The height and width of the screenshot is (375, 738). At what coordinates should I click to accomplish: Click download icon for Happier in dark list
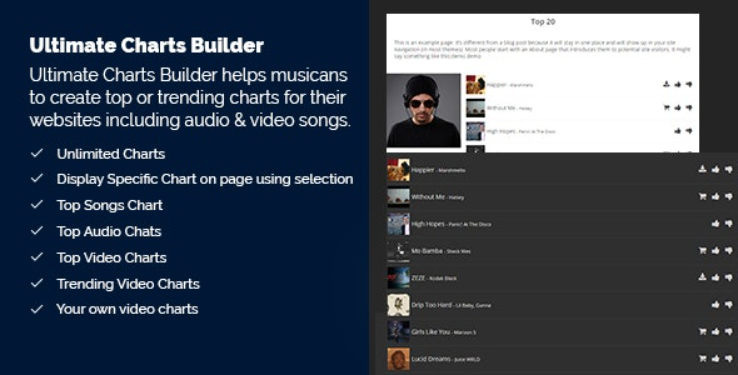(x=702, y=169)
